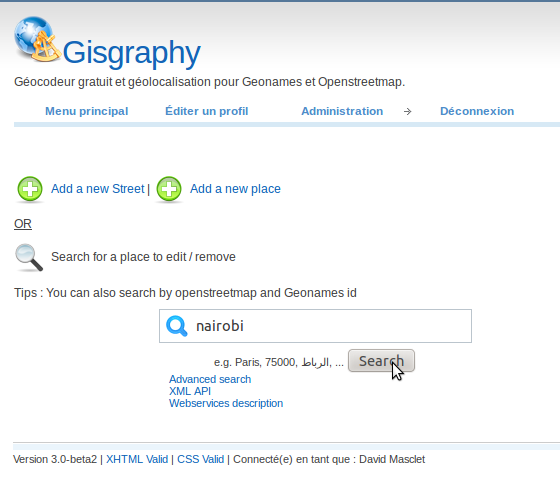Expand the Administration arrow submenu
Screen dimensions: 560x492
click(408, 112)
